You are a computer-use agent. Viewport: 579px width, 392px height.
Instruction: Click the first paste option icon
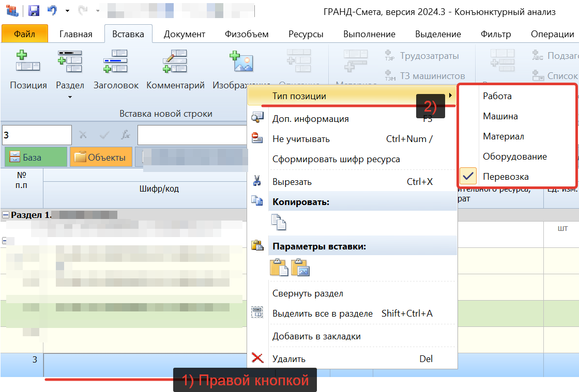pos(279,268)
